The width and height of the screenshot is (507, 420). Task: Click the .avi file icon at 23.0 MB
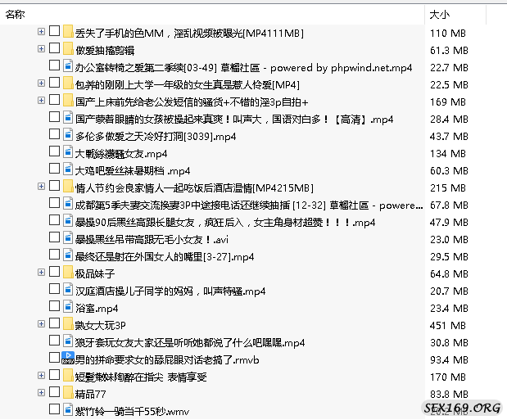68,239
